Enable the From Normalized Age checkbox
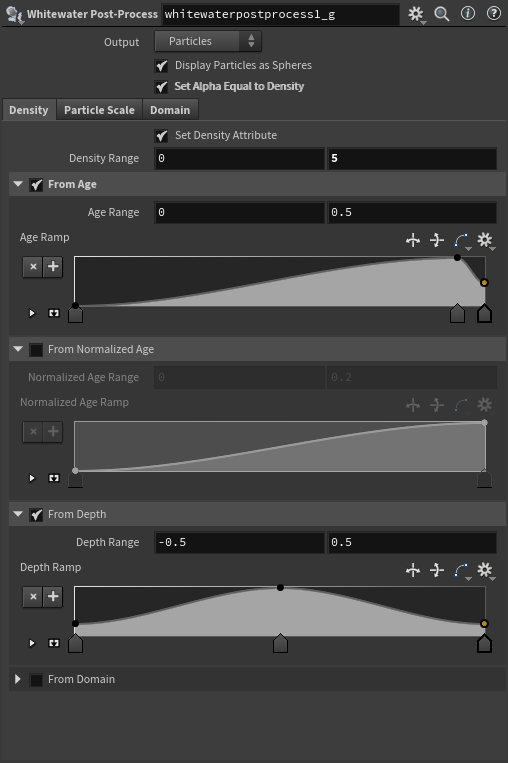 36,350
